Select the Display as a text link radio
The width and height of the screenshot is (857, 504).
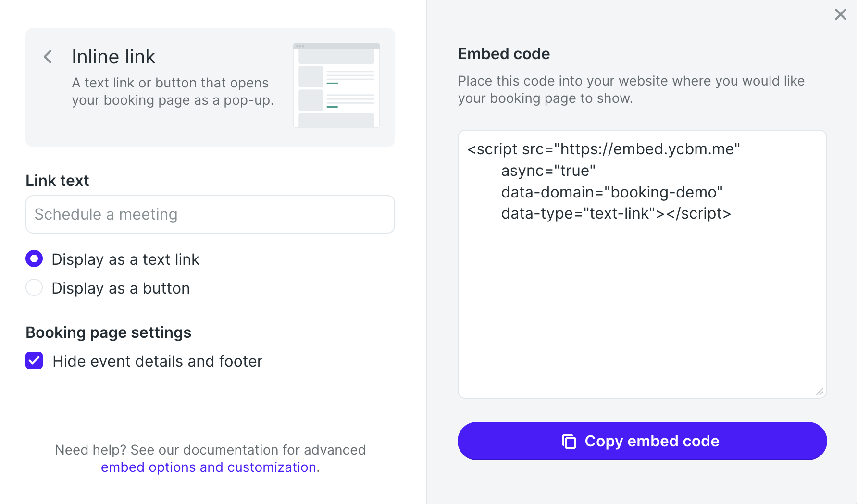(x=34, y=259)
